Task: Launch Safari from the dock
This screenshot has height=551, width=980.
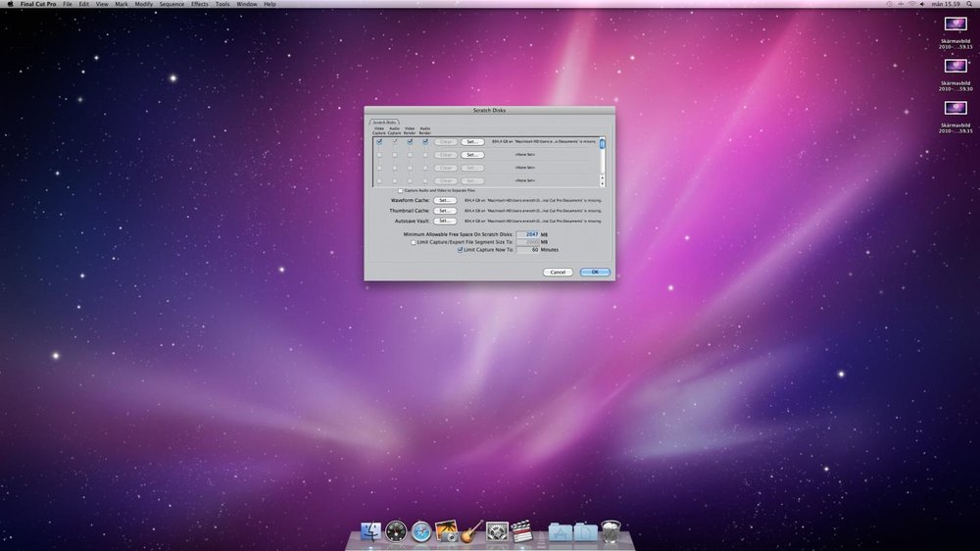Action: tap(421, 532)
